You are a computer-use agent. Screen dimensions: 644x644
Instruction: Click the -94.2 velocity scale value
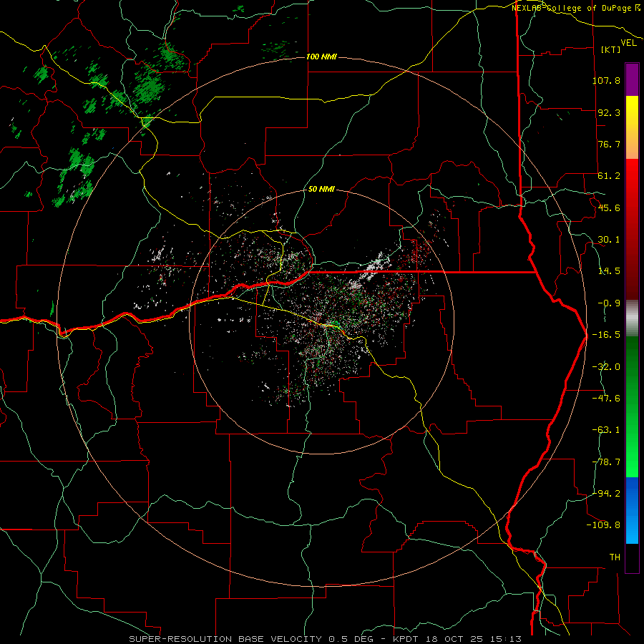click(606, 493)
